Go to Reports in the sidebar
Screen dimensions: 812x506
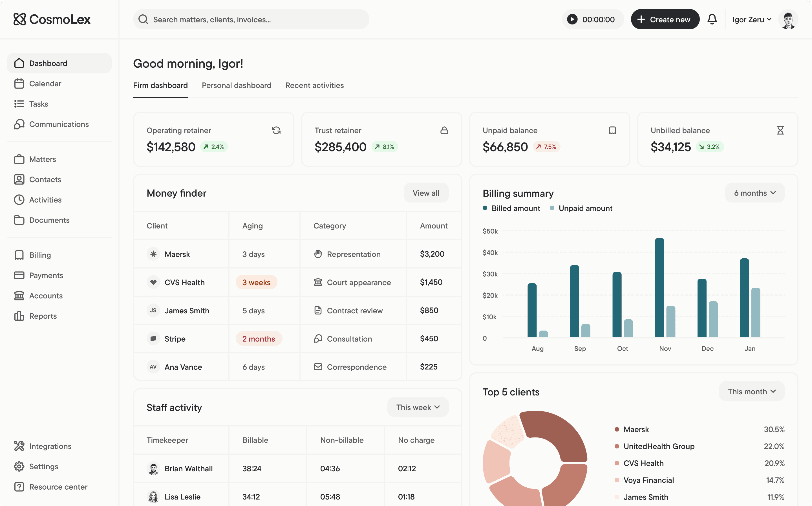(x=43, y=316)
